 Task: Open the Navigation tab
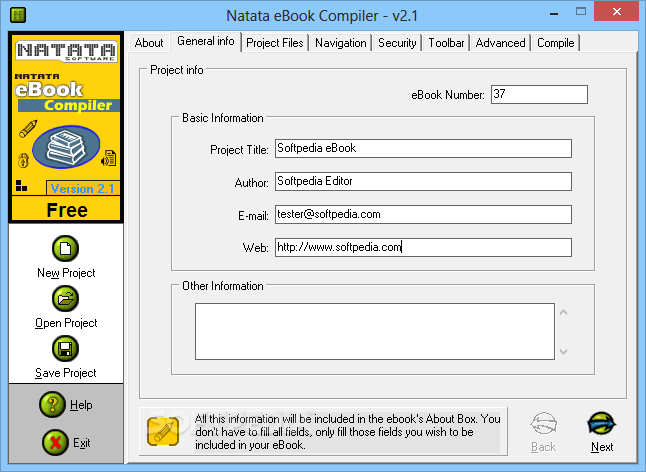click(340, 43)
